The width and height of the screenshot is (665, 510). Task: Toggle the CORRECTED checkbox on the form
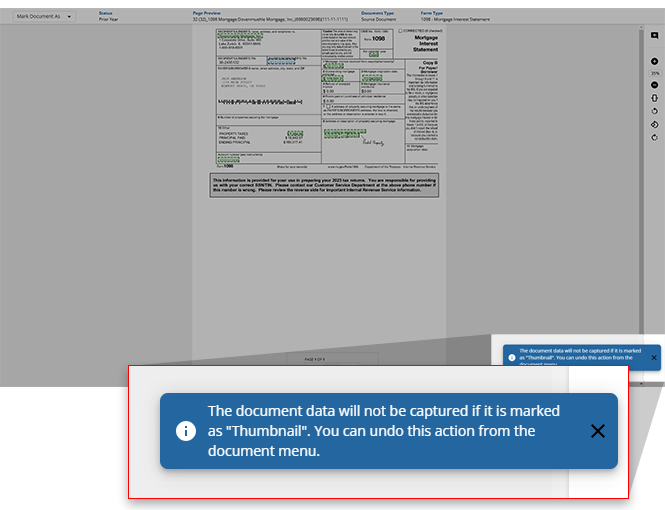pos(399,31)
